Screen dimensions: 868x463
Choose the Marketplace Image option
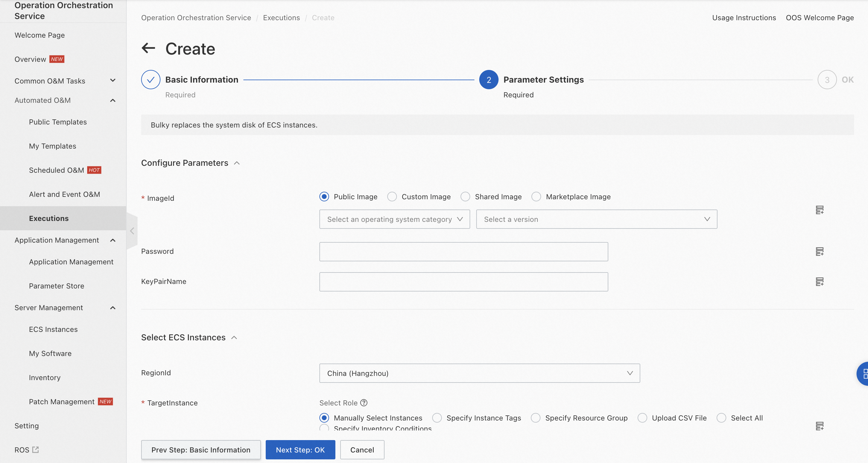(x=536, y=197)
